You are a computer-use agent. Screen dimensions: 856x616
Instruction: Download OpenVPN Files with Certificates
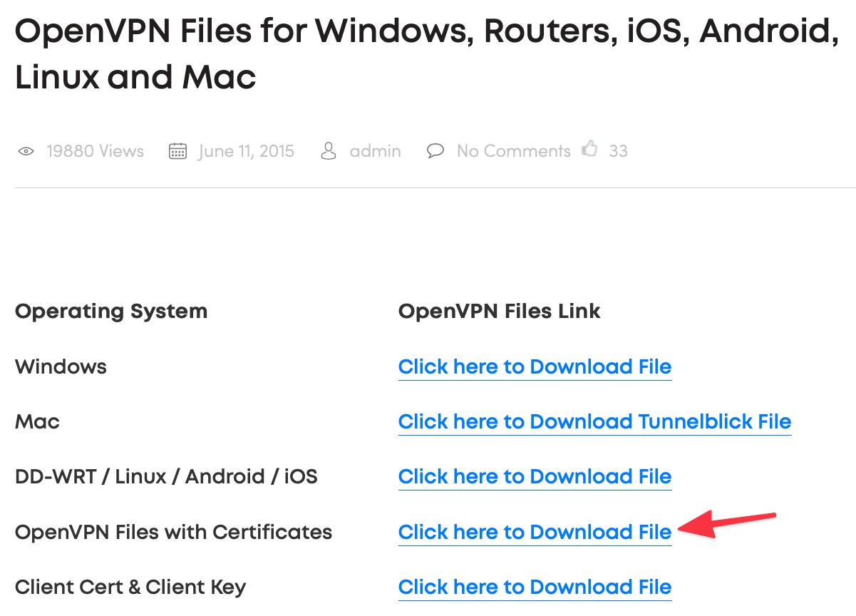pyautogui.click(x=535, y=533)
